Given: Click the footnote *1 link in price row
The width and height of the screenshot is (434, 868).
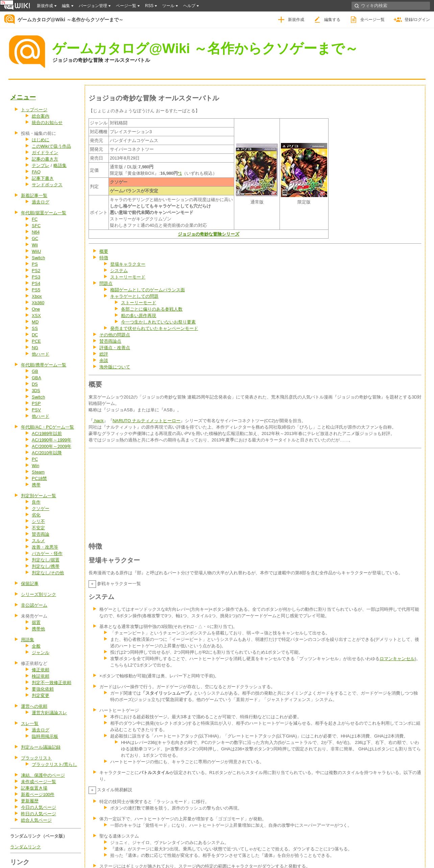Looking at the screenshot, I should pos(180,173).
